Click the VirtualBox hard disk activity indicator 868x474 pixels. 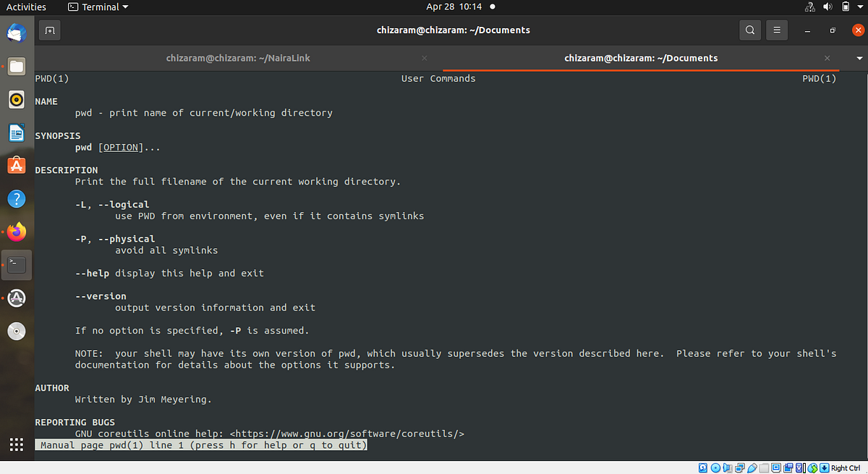703,467
